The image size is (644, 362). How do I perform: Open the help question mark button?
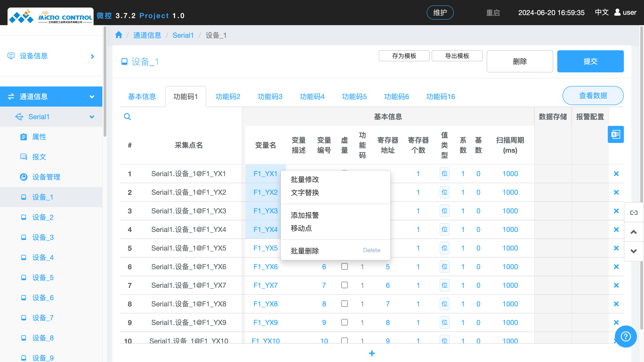pos(626,336)
